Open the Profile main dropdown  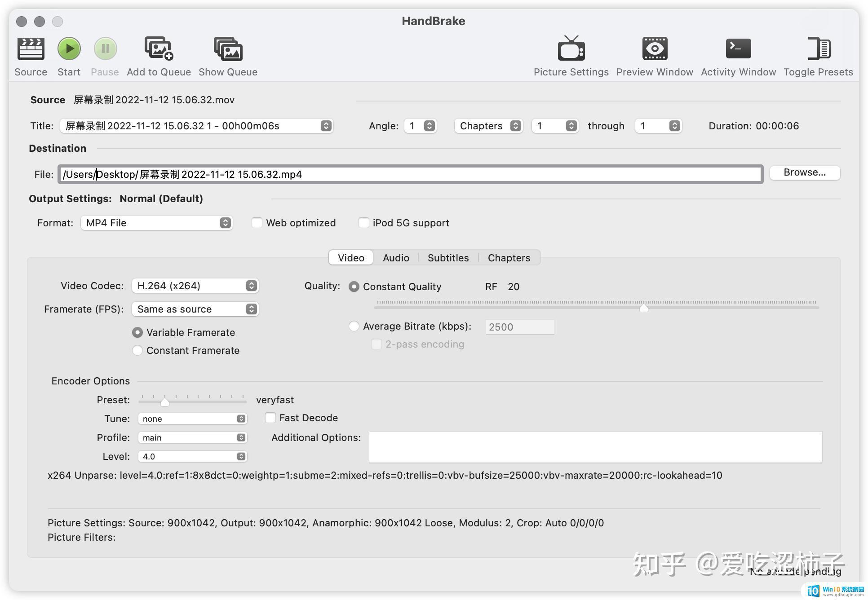click(x=192, y=437)
